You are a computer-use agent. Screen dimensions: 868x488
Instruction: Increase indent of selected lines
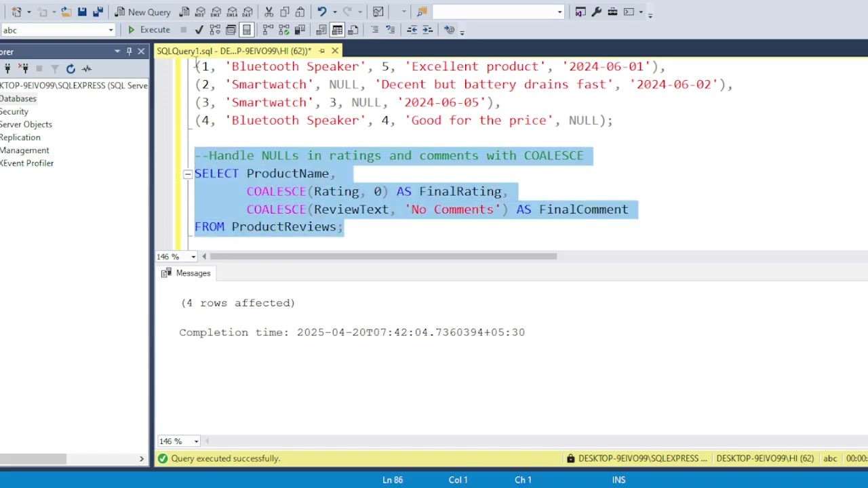coord(427,30)
